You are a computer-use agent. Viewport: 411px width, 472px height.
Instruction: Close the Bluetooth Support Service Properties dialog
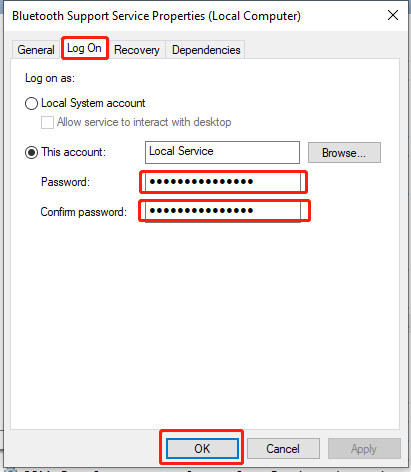tap(393, 15)
